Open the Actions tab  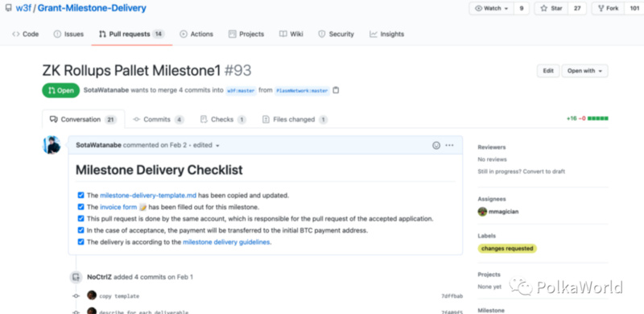196,34
